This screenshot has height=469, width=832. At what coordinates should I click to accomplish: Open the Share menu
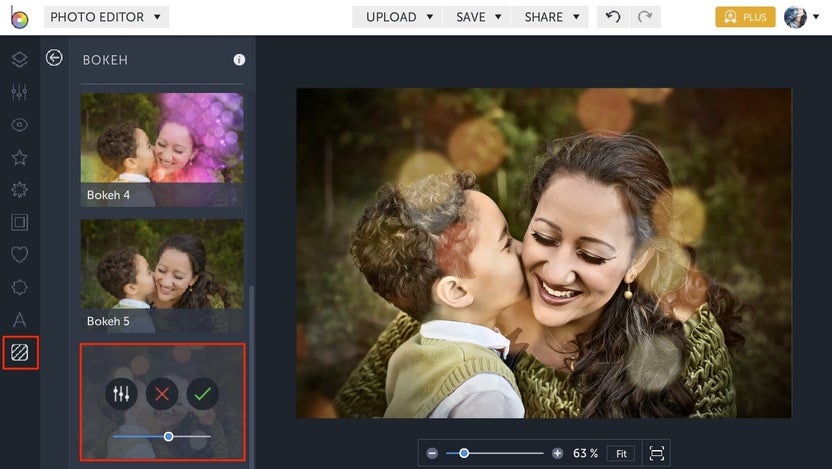pos(550,17)
